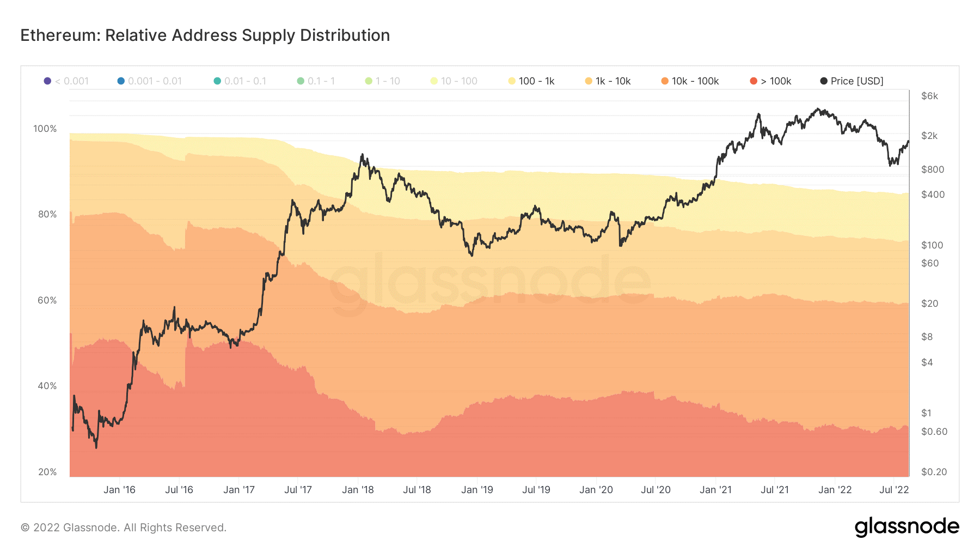Click the blue '0.001 - 0.01' legend dot
Screen dimensions: 980x552
point(121,81)
